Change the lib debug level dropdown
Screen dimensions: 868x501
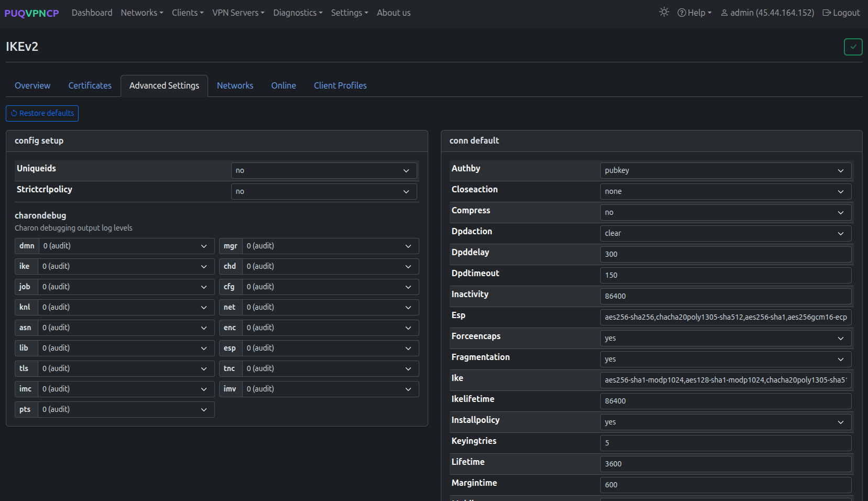(126, 348)
